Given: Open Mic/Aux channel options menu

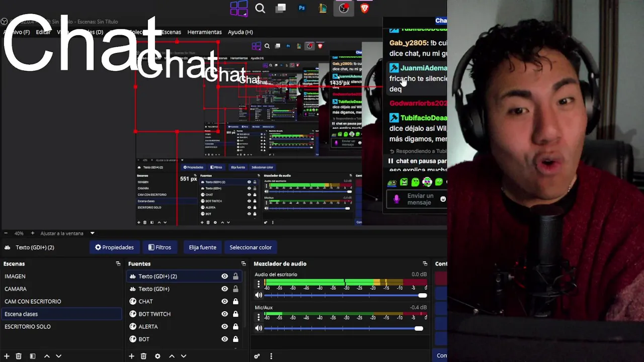Looking at the screenshot, I should (259, 317).
